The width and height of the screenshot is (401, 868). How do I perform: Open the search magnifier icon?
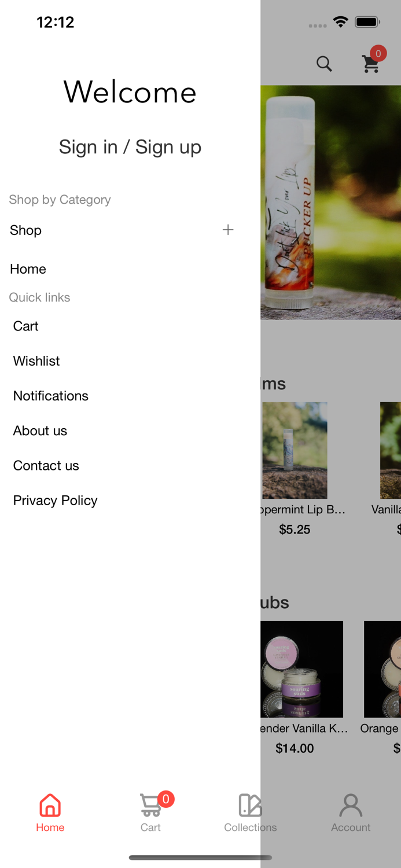(x=324, y=64)
